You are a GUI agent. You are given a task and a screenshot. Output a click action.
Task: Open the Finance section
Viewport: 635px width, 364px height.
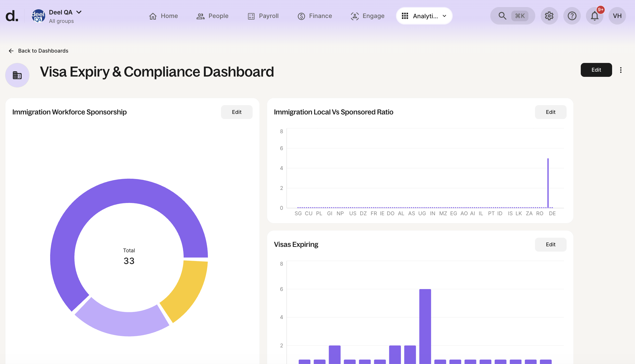(x=315, y=16)
